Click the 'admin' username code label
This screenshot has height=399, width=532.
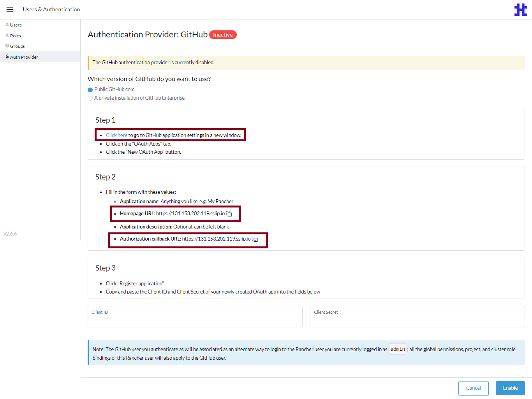click(x=398, y=349)
